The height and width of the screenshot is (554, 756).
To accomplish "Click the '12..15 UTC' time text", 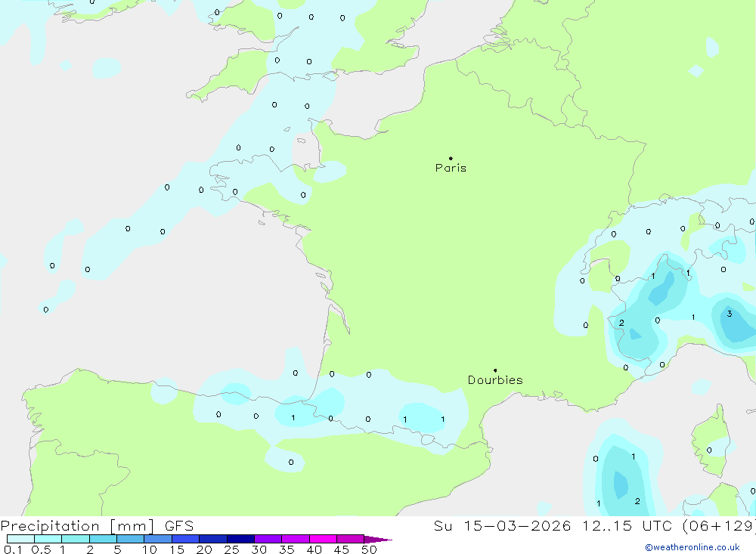I will 627,526.
